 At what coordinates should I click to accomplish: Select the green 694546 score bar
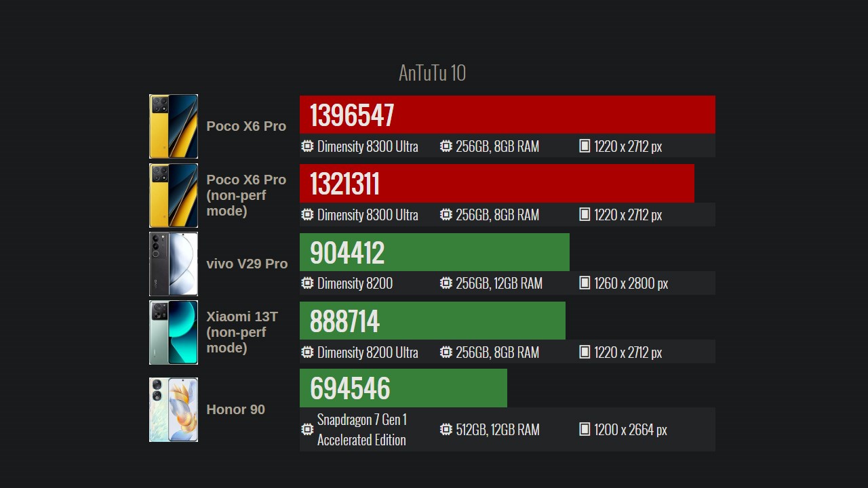(403, 388)
